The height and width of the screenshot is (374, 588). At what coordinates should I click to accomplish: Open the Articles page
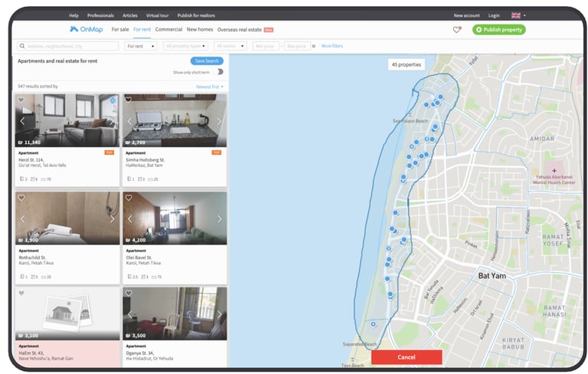click(x=129, y=15)
